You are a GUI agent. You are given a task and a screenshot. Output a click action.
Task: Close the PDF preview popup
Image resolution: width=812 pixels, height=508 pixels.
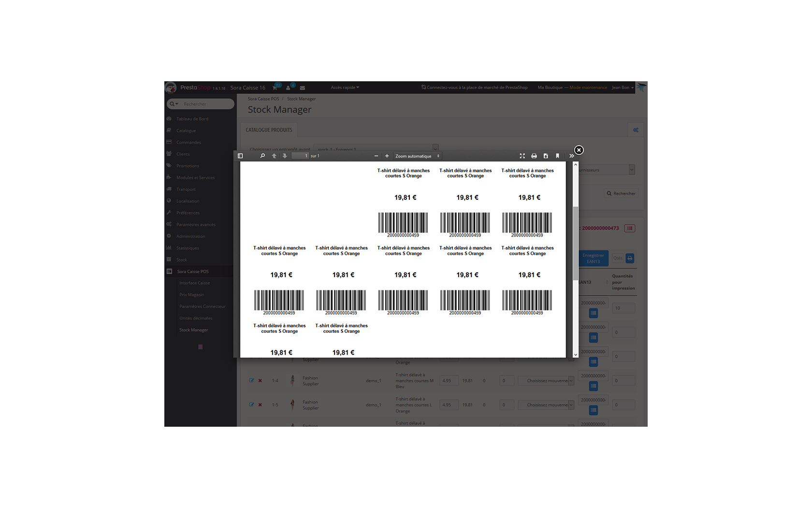(579, 150)
